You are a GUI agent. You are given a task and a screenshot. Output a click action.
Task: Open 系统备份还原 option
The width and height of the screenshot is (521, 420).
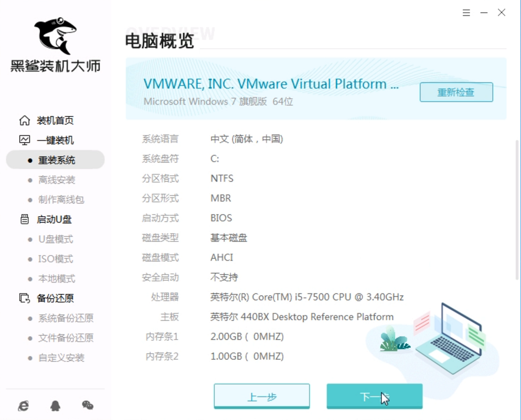pyautogui.click(x=66, y=318)
